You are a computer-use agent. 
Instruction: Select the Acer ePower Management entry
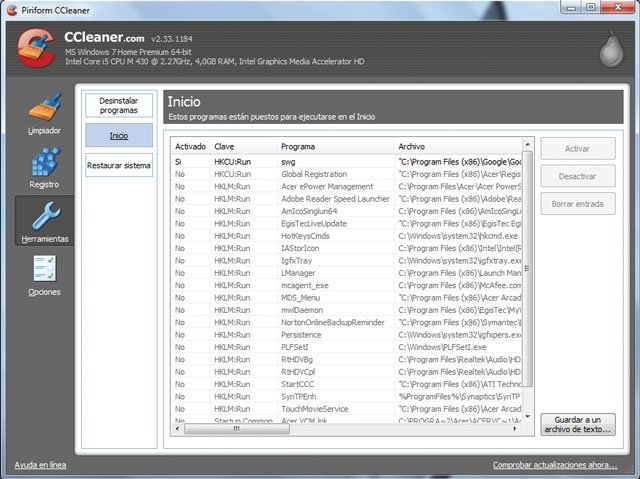coord(346,186)
